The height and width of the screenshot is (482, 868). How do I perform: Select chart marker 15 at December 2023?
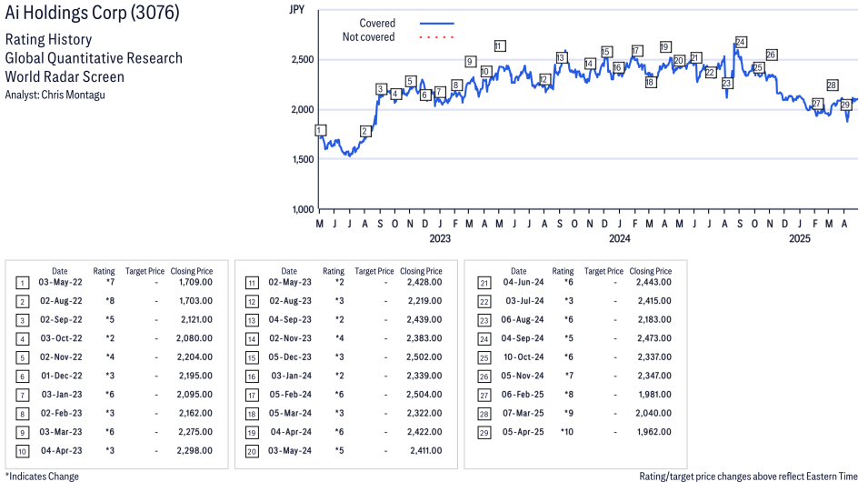[x=606, y=52]
